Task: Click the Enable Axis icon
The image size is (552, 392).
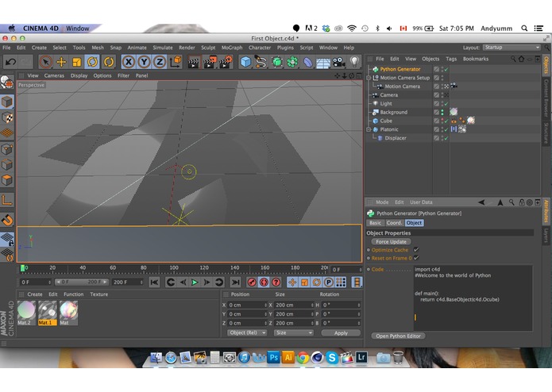Action: (7, 200)
